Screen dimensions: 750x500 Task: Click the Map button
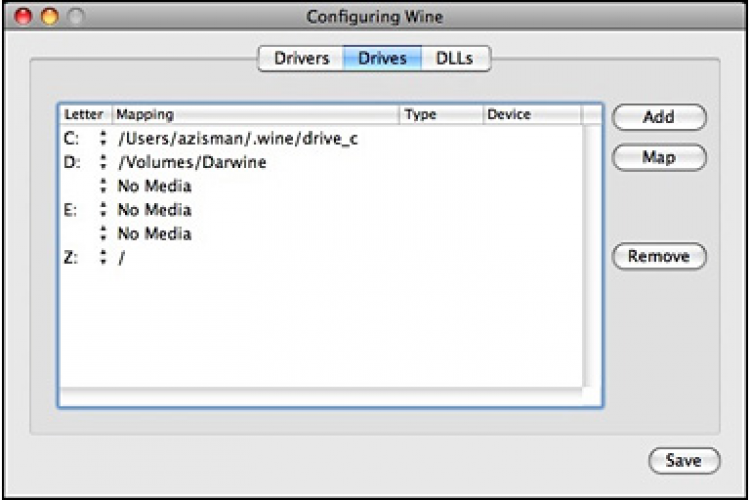(659, 157)
